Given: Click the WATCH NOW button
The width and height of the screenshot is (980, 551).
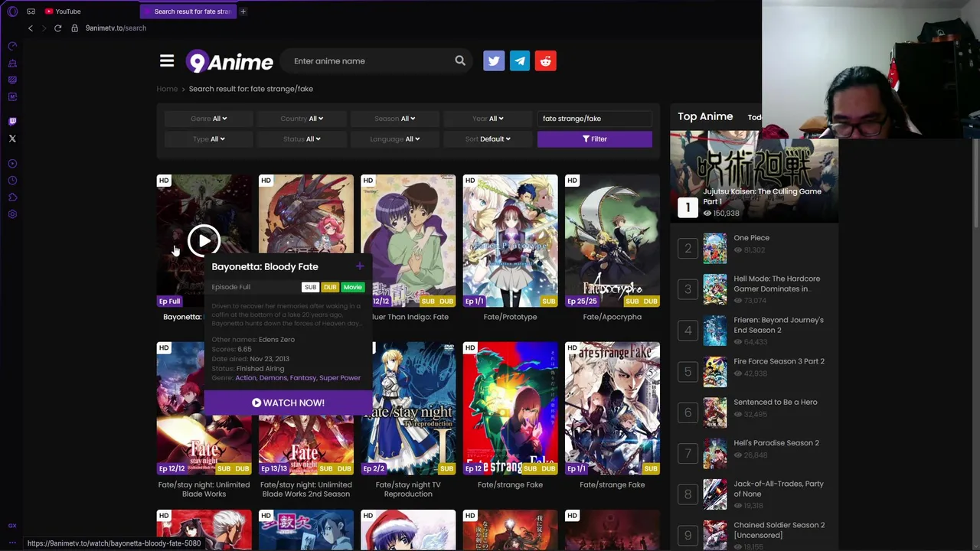Looking at the screenshot, I should (x=288, y=403).
